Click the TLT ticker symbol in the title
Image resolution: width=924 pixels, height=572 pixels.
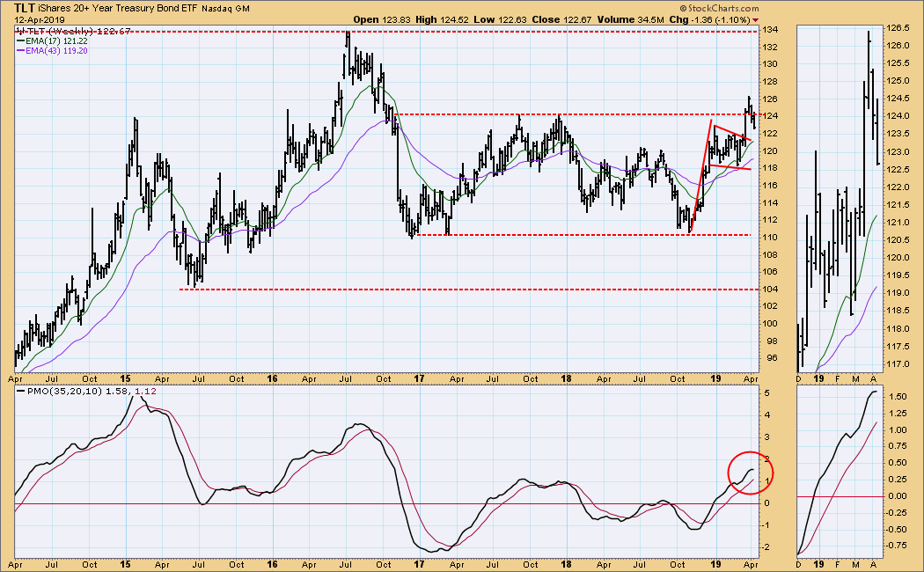click(x=25, y=8)
